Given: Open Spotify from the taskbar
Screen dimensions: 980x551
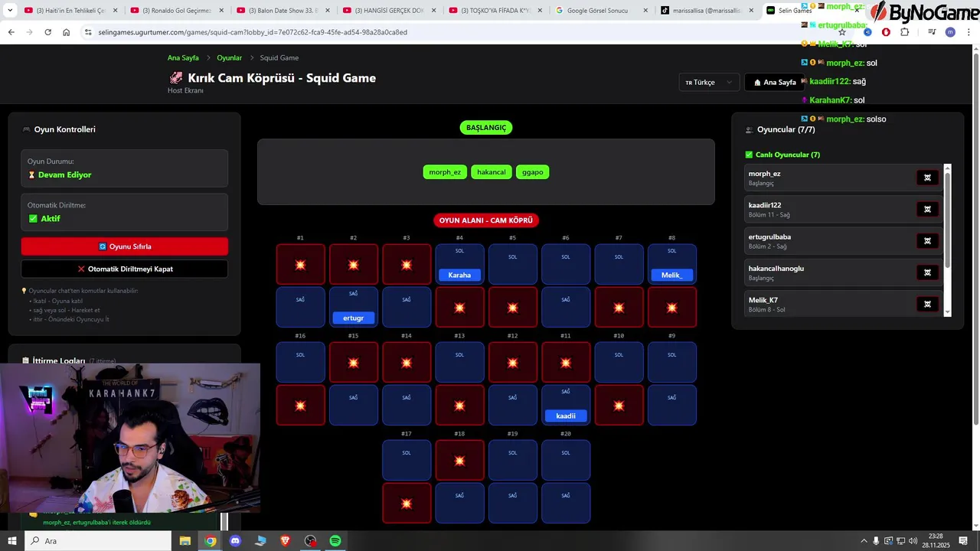Looking at the screenshot, I should [x=335, y=541].
